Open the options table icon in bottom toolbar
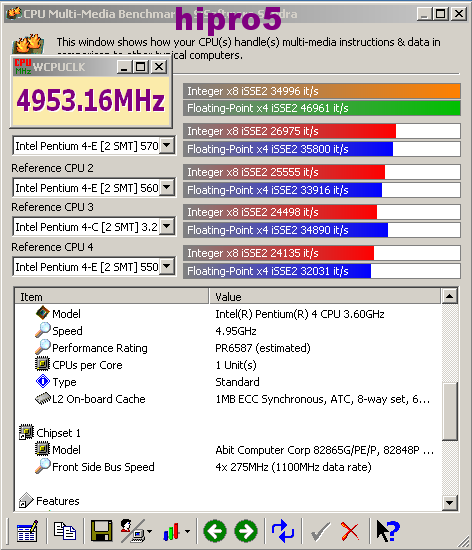This screenshot has width=472, height=550. (x=27, y=531)
